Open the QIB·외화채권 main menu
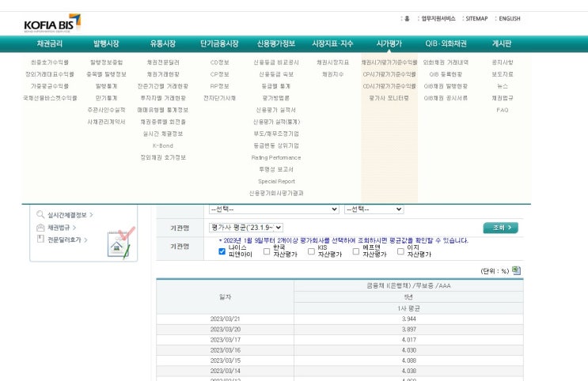Screen dimensions: 588x381 click(446, 43)
